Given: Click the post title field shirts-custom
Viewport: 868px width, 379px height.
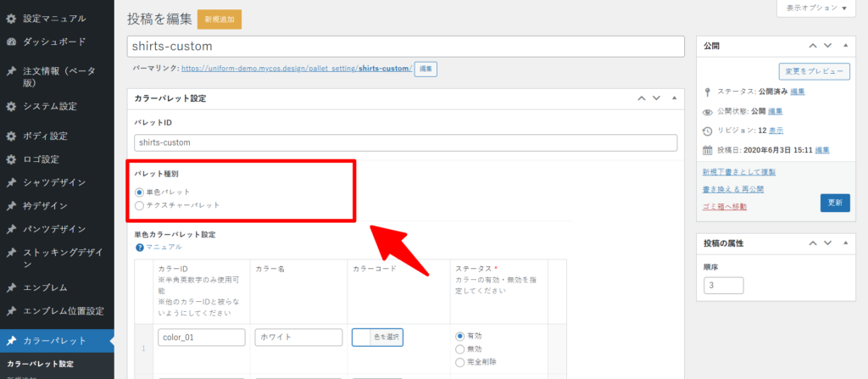Looking at the screenshot, I should click(406, 47).
